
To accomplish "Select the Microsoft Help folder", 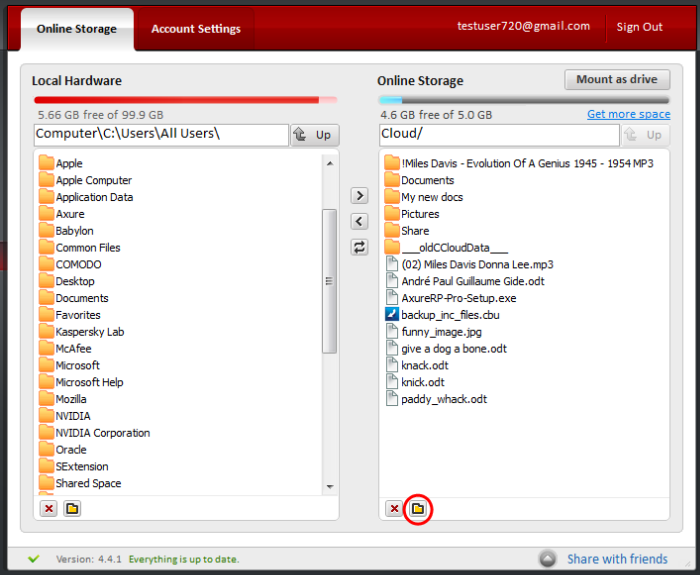I will point(81,382).
